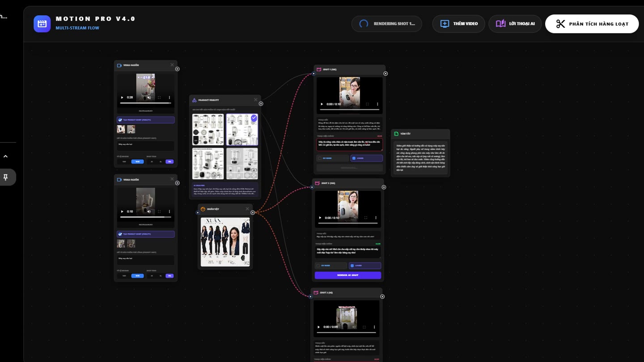Close the Nhân Vật character node
644x362 pixels.
click(247, 209)
